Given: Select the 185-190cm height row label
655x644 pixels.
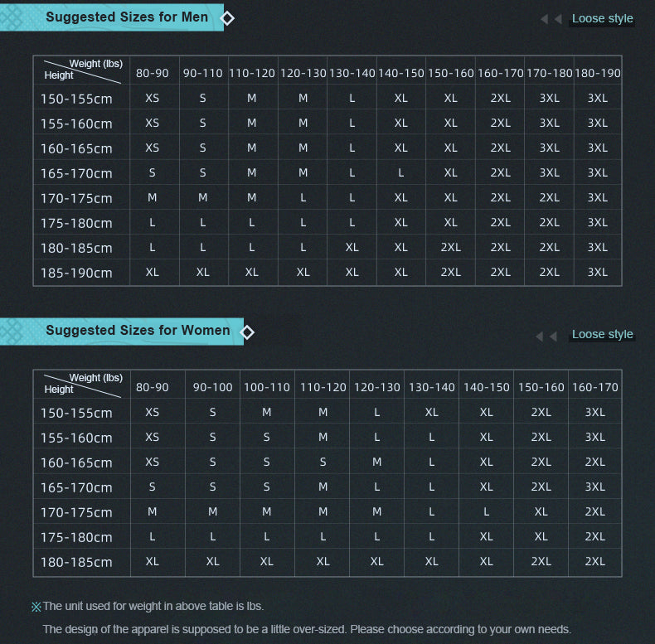Looking at the screenshot, I should (x=76, y=273).
